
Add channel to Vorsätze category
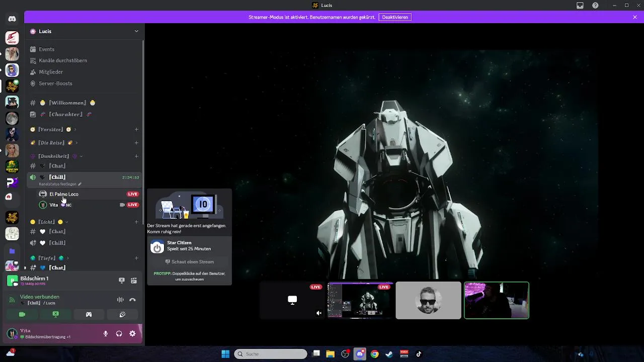[136, 129]
